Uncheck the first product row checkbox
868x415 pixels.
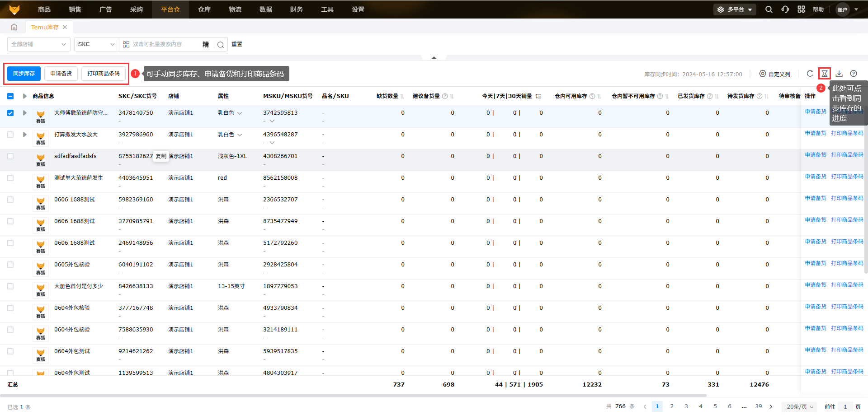pos(10,113)
